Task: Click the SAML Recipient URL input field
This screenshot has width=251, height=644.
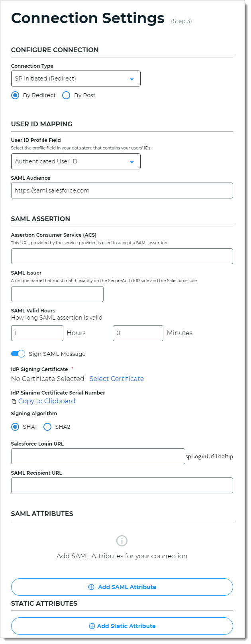Action: coord(122,485)
